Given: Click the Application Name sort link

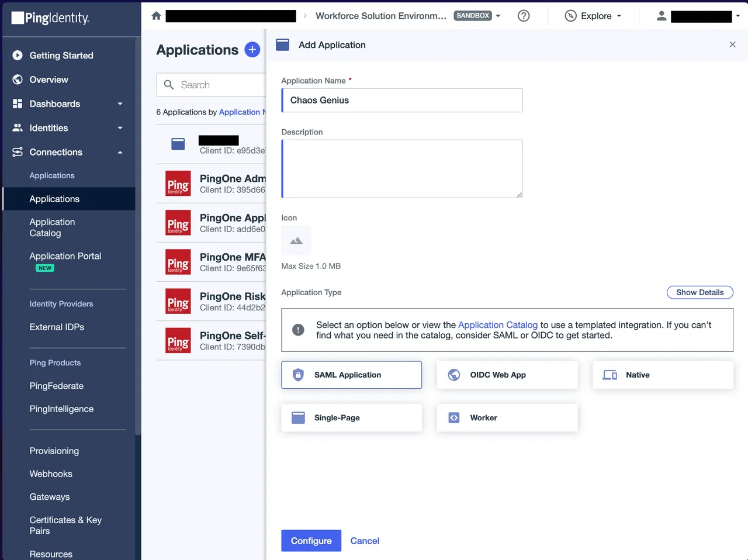Looking at the screenshot, I should pyautogui.click(x=243, y=112).
